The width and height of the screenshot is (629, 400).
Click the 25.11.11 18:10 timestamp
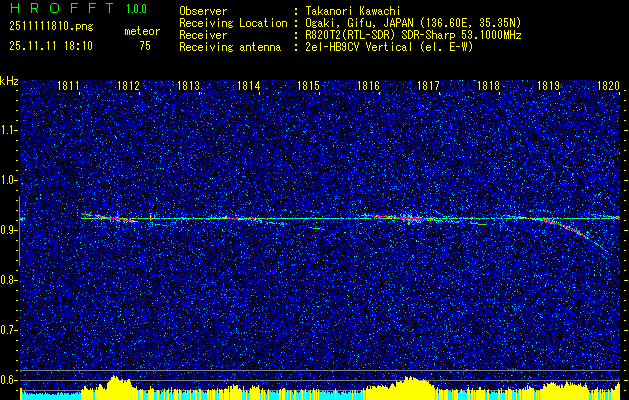pyautogui.click(x=50, y=46)
